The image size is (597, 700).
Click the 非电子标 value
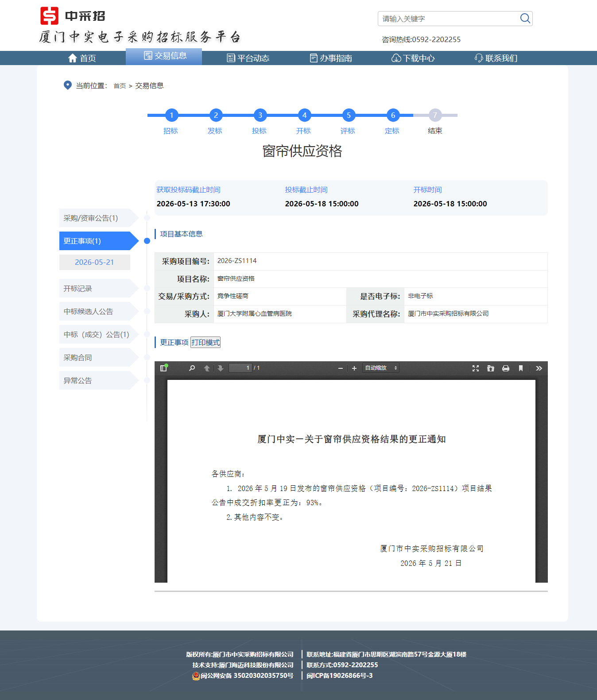(x=420, y=296)
